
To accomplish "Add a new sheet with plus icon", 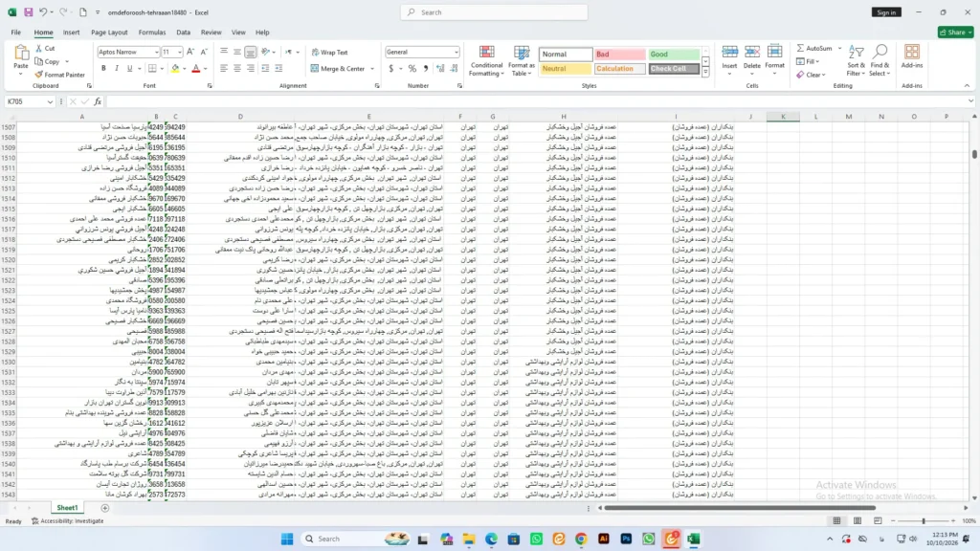I will point(105,508).
